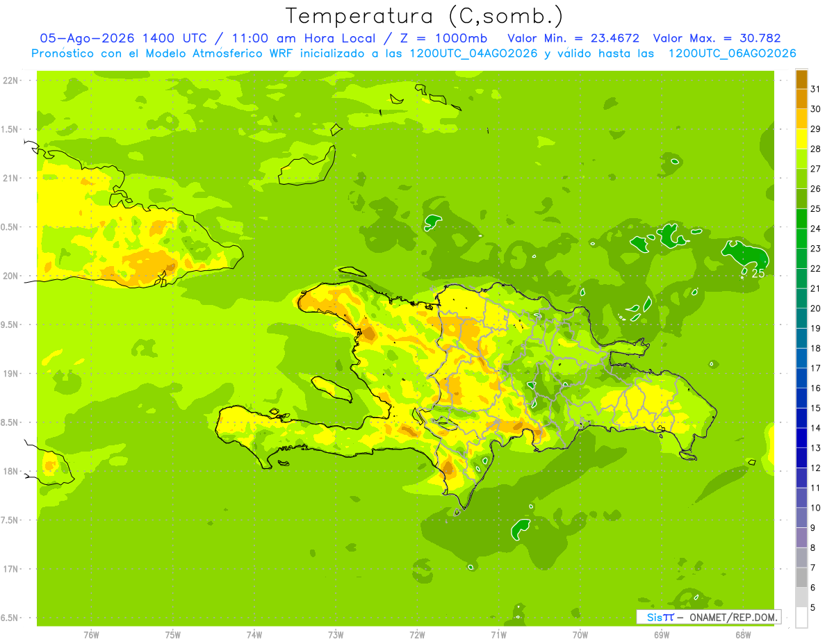Viewport: 834px width, 644px height.
Task: Click the latitude label "22N"
Action: pos(12,80)
